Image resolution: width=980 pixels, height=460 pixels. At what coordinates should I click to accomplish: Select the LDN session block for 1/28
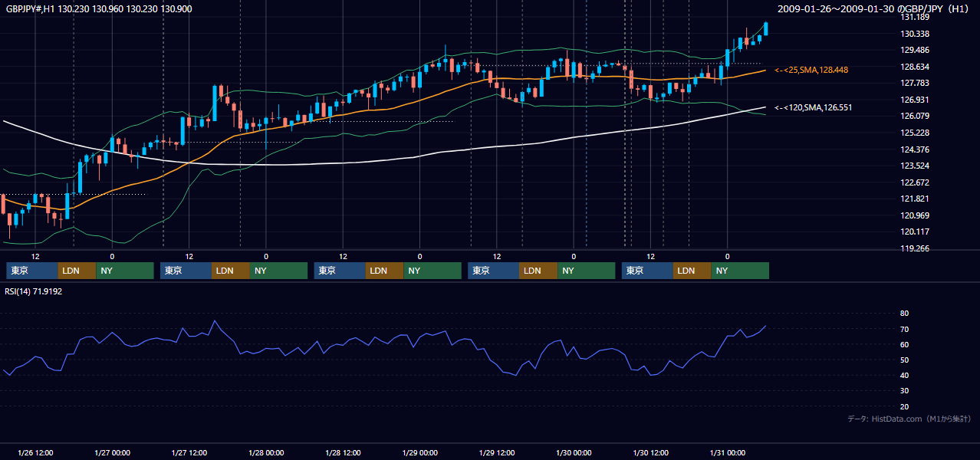385,271
